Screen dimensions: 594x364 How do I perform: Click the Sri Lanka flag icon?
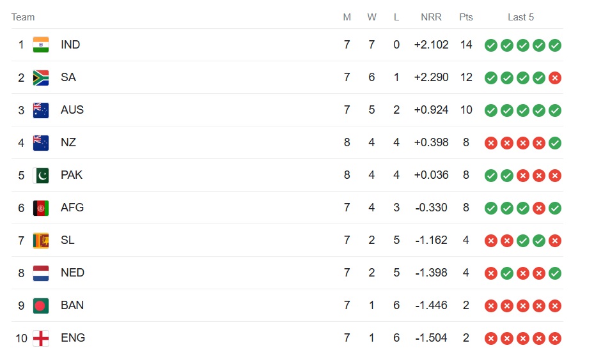click(x=41, y=240)
